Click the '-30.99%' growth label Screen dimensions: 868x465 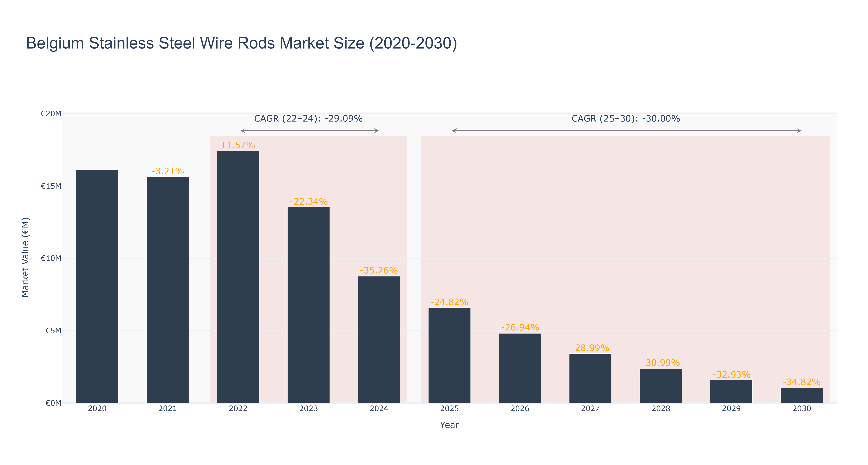coord(660,363)
